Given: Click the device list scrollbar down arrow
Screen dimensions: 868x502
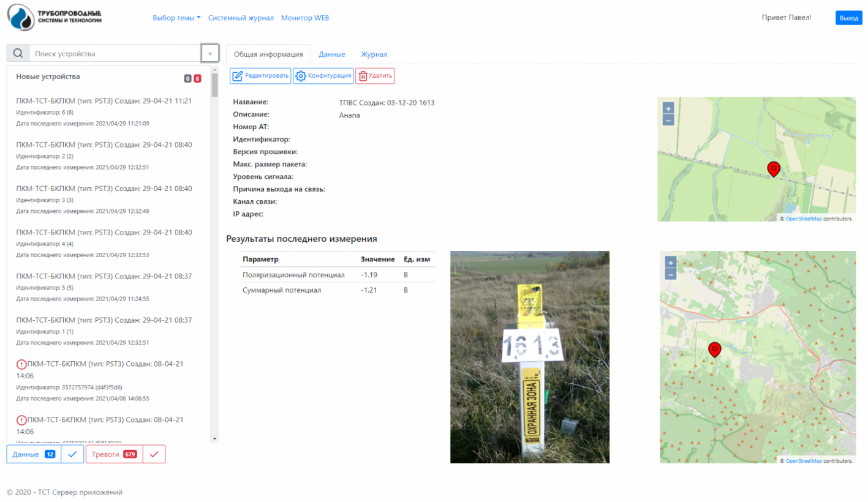Looking at the screenshot, I should pyautogui.click(x=214, y=439).
